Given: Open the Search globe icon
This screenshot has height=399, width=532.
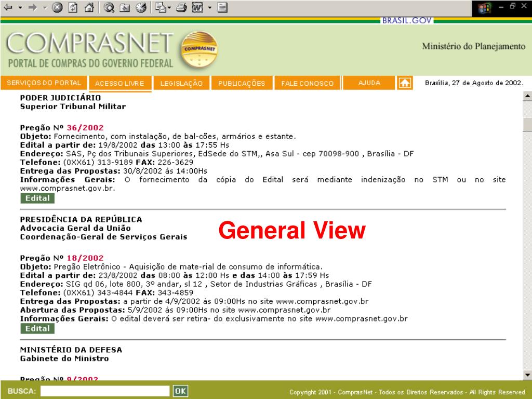Looking at the screenshot, I should [x=109, y=7].
